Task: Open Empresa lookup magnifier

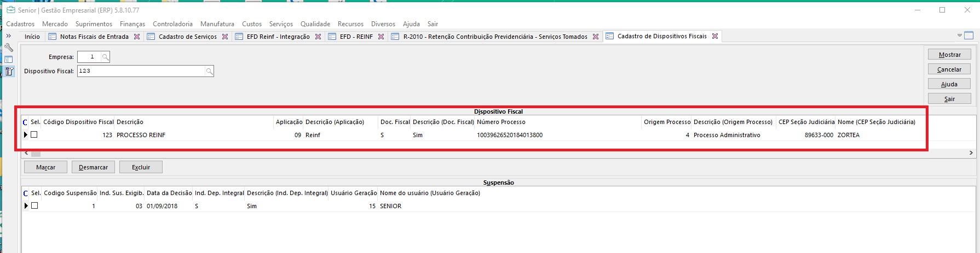Action: point(105,57)
